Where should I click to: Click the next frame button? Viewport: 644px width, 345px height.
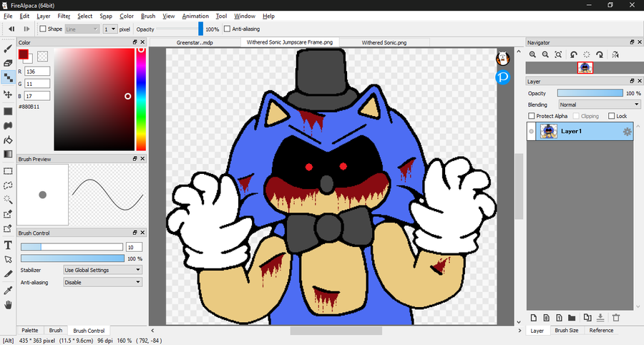[x=26, y=29]
